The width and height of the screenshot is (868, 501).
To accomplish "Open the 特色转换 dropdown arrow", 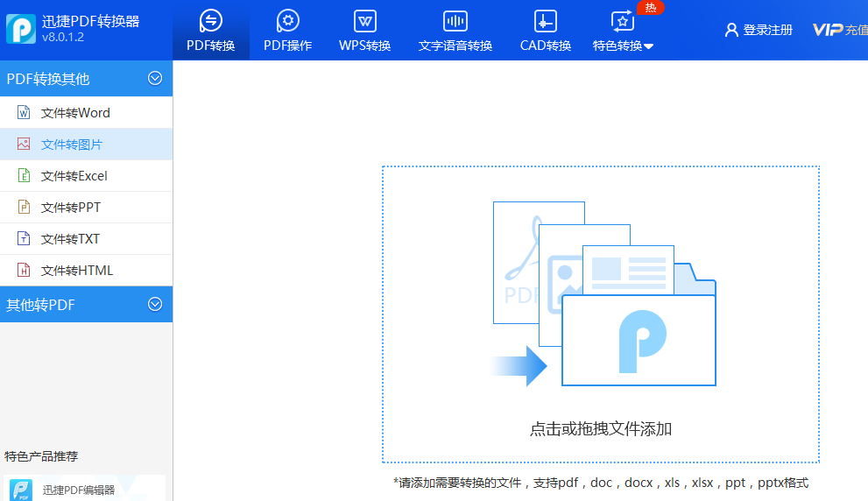I will 649,46.
